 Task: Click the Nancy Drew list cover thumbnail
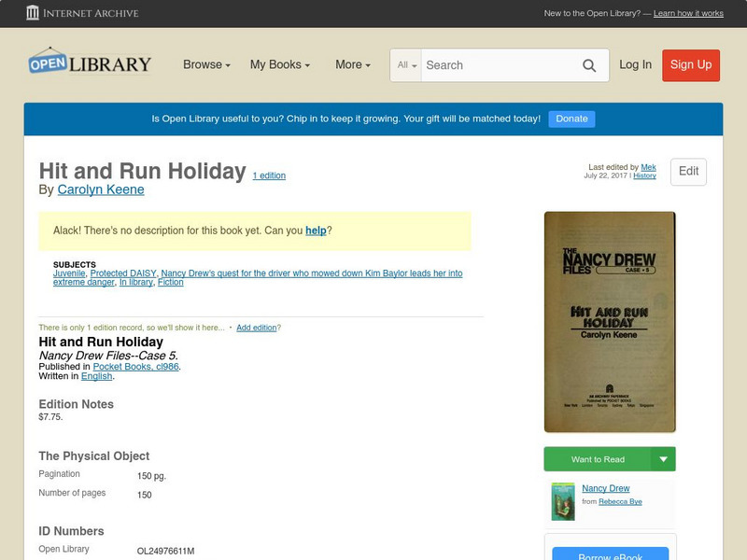pyautogui.click(x=563, y=501)
